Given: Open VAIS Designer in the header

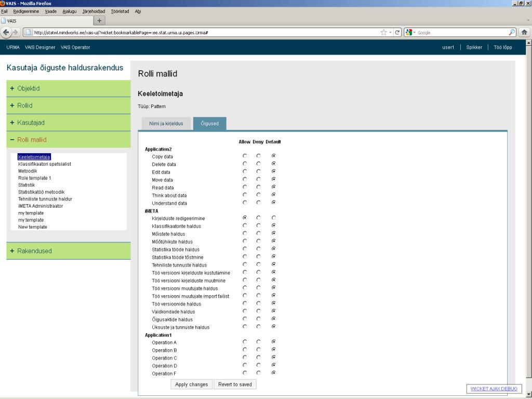Looking at the screenshot, I should point(40,47).
